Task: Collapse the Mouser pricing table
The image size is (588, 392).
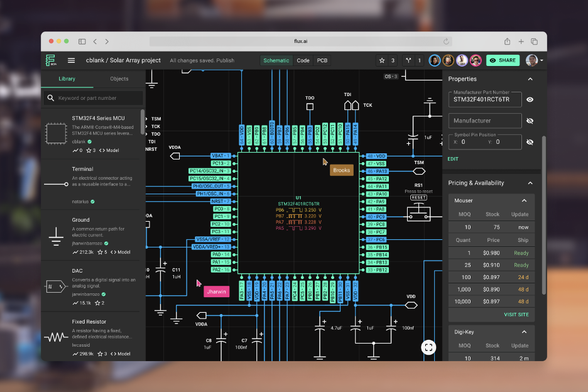Action: [x=524, y=200]
